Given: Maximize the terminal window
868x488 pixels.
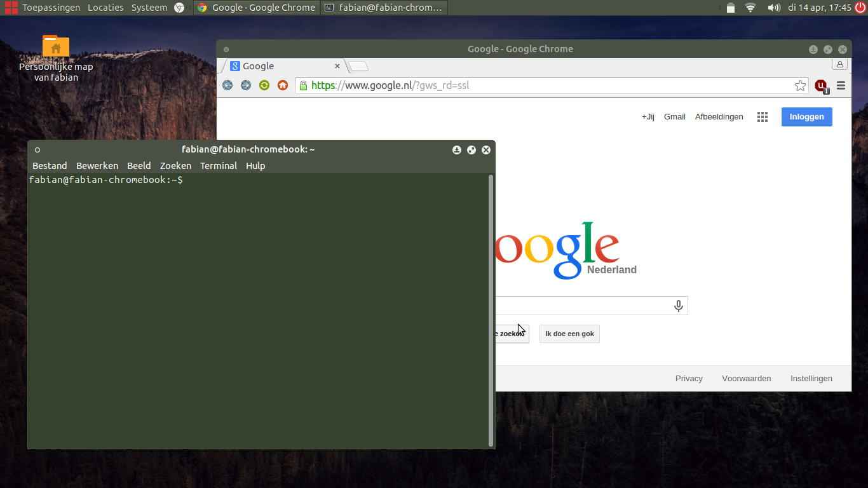Looking at the screenshot, I should click(471, 150).
